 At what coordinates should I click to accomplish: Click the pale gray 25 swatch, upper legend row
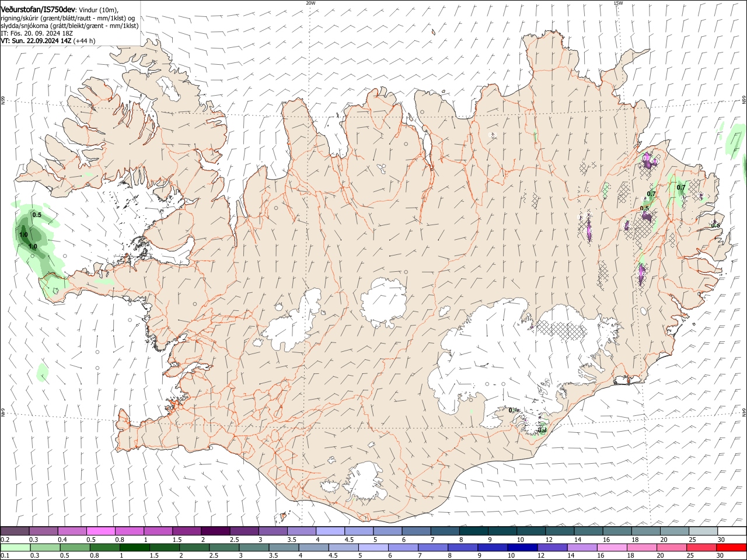(703, 531)
